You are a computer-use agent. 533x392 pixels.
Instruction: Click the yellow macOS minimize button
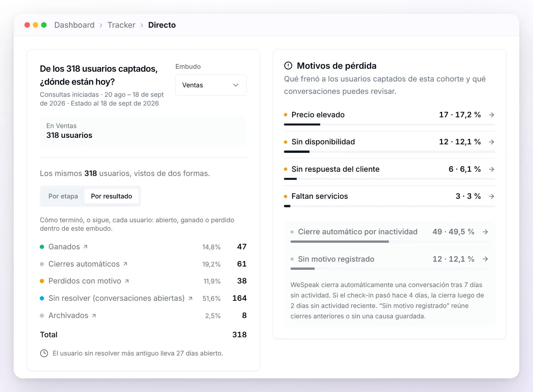(36, 25)
